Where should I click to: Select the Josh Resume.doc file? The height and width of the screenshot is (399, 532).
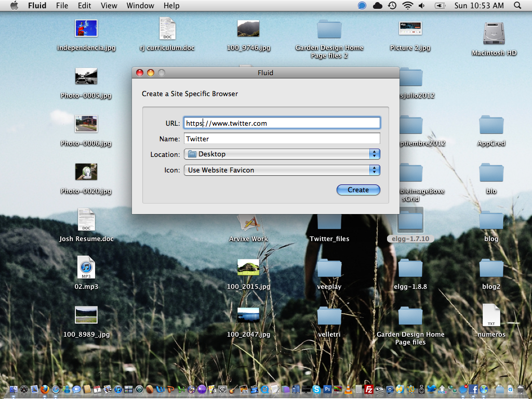pos(86,220)
